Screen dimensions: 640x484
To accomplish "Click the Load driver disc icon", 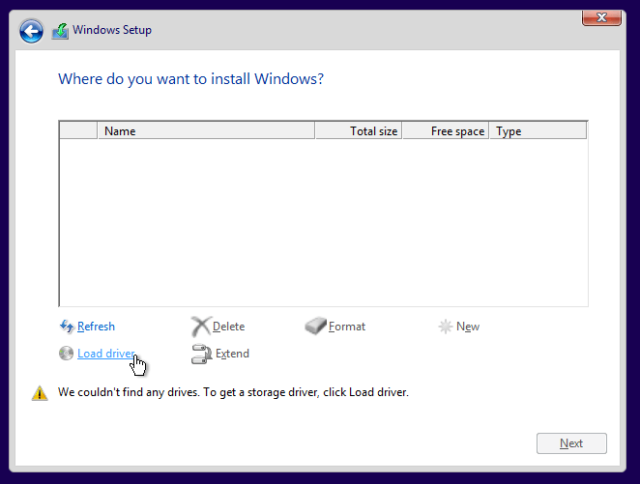I will pyautogui.click(x=66, y=353).
